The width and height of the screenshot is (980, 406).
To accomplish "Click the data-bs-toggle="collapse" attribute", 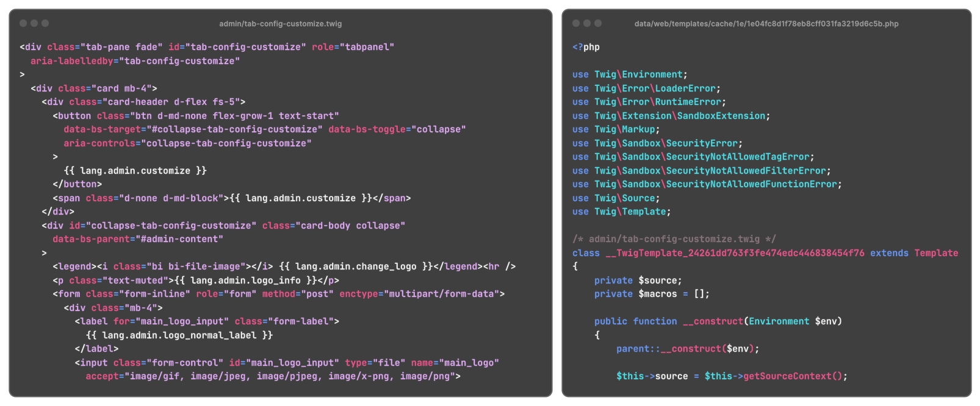I will click(x=397, y=129).
